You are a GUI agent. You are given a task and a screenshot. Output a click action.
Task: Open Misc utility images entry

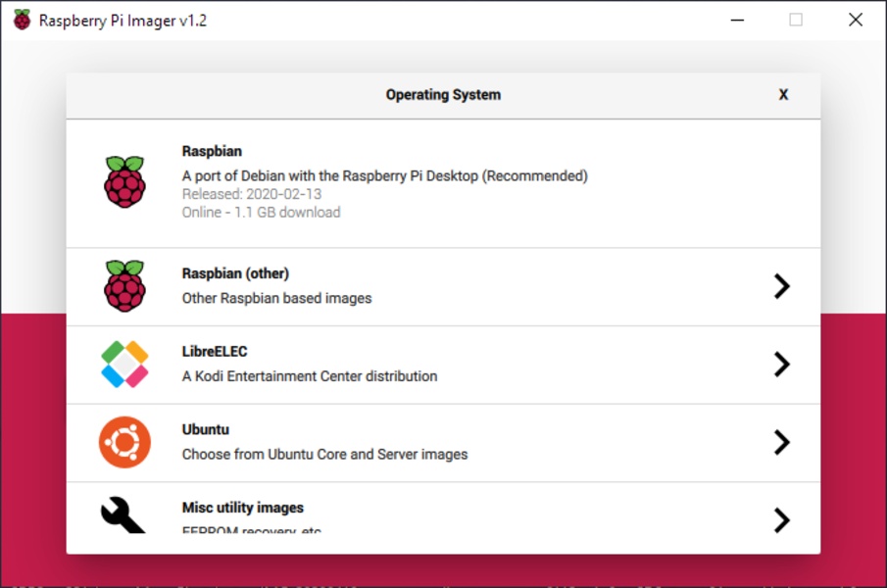coord(441,516)
